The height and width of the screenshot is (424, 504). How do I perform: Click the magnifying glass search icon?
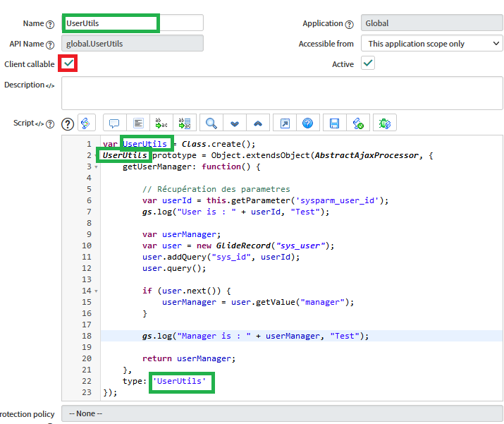[x=211, y=123]
